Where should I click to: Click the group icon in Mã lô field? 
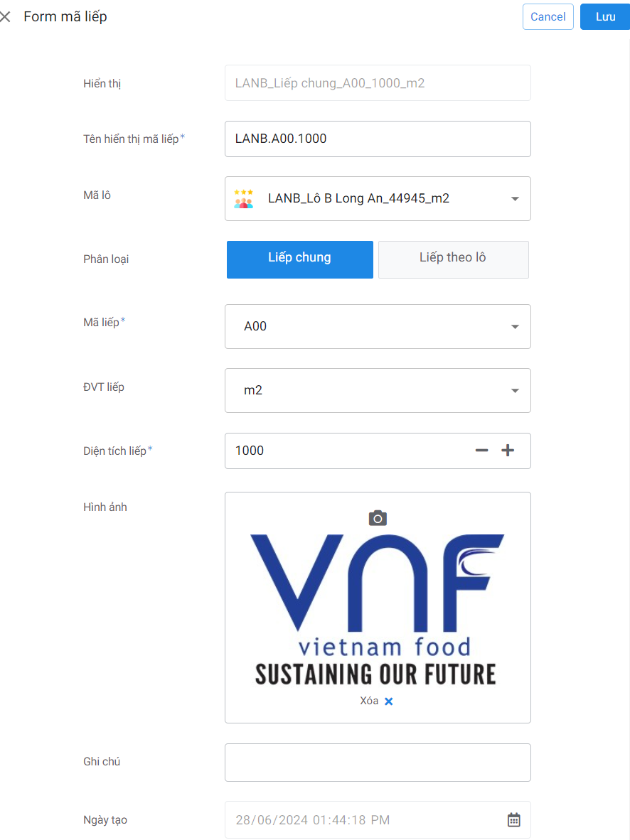coord(243,199)
